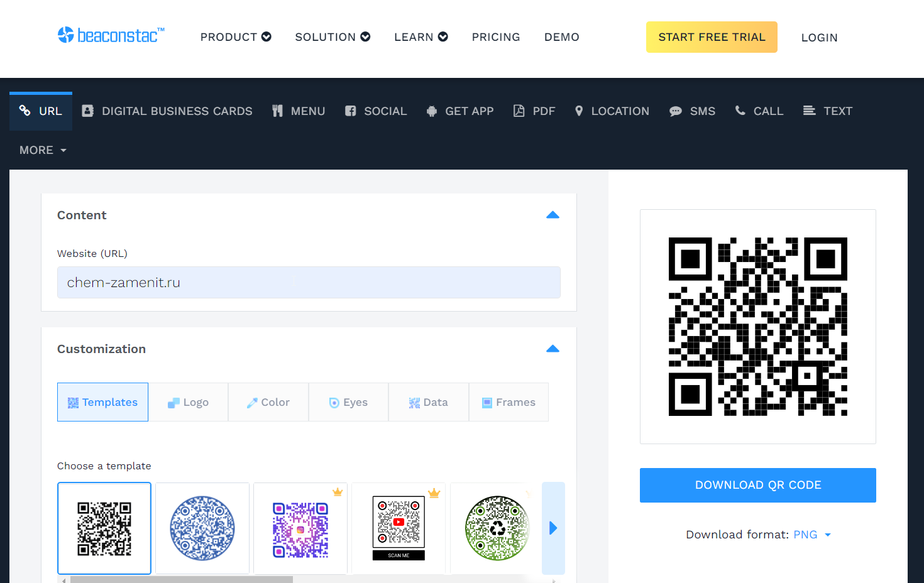
Task: Click the LOGIN link
Action: [x=819, y=38]
